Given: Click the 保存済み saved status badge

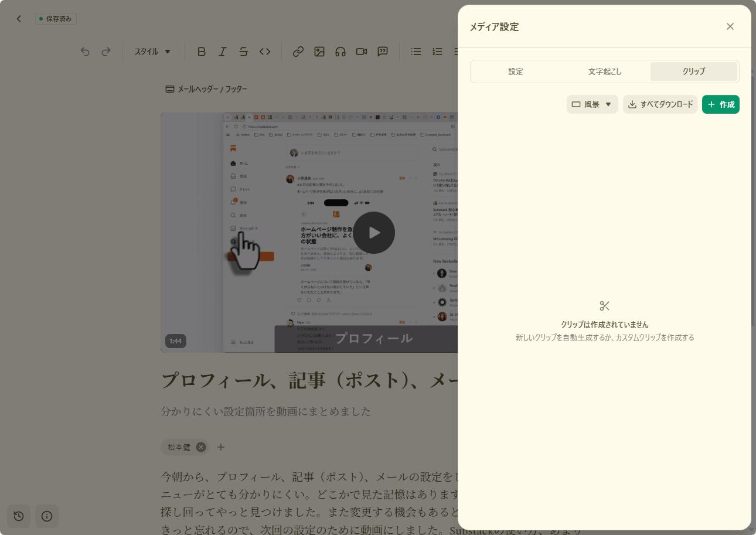Looking at the screenshot, I should click(56, 19).
